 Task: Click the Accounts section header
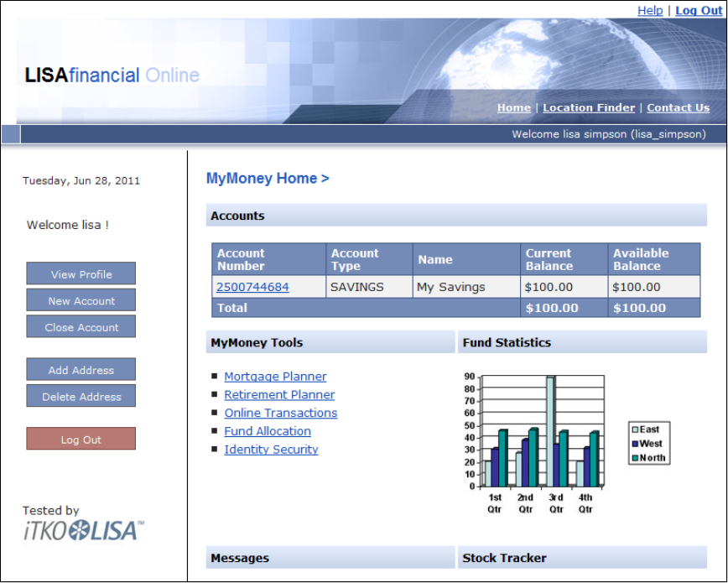click(x=456, y=215)
